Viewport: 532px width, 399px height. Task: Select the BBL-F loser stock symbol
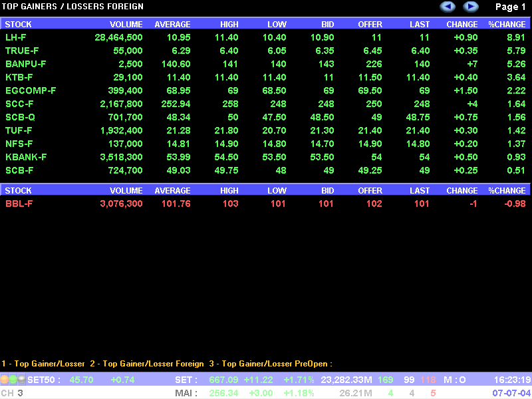click(x=19, y=204)
